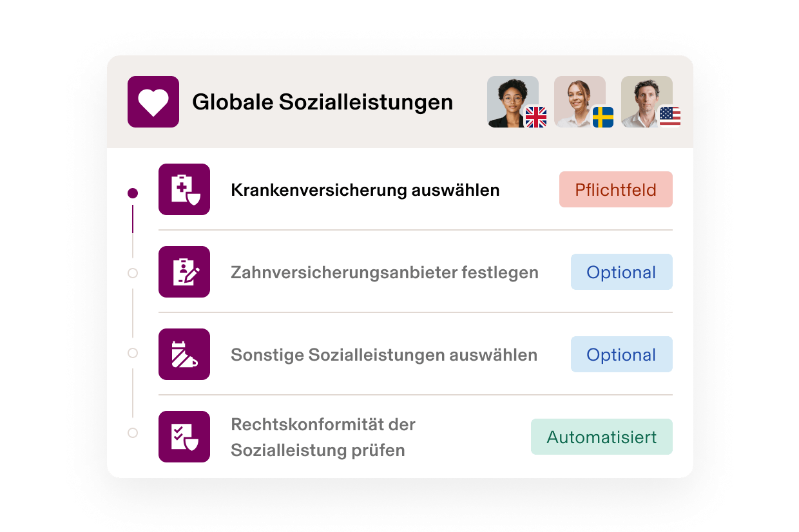Open the Optional badge for Sonstige Sozialleistungen

(621, 354)
